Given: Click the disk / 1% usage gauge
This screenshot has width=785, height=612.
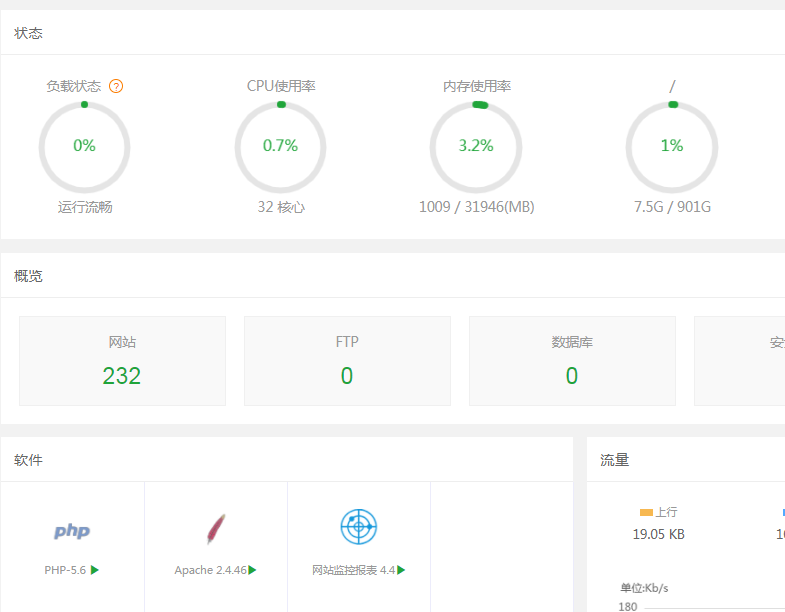Looking at the screenshot, I should (672, 147).
